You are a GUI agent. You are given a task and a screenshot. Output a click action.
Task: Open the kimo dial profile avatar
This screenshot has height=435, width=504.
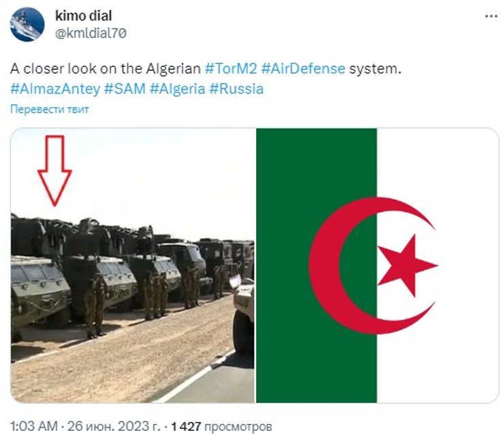pyautogui.click(x=27, y=25)
